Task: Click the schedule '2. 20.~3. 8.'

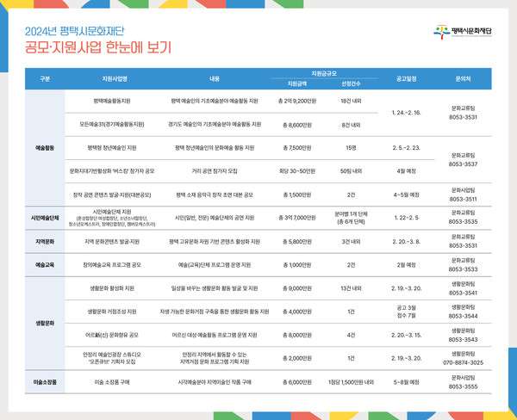Action: [406, 242]
